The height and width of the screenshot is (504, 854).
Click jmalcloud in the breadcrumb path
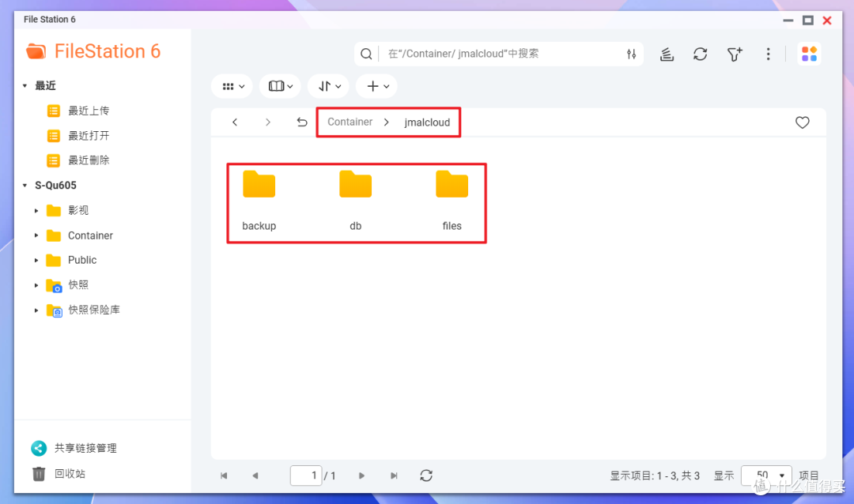click(427, 122)
